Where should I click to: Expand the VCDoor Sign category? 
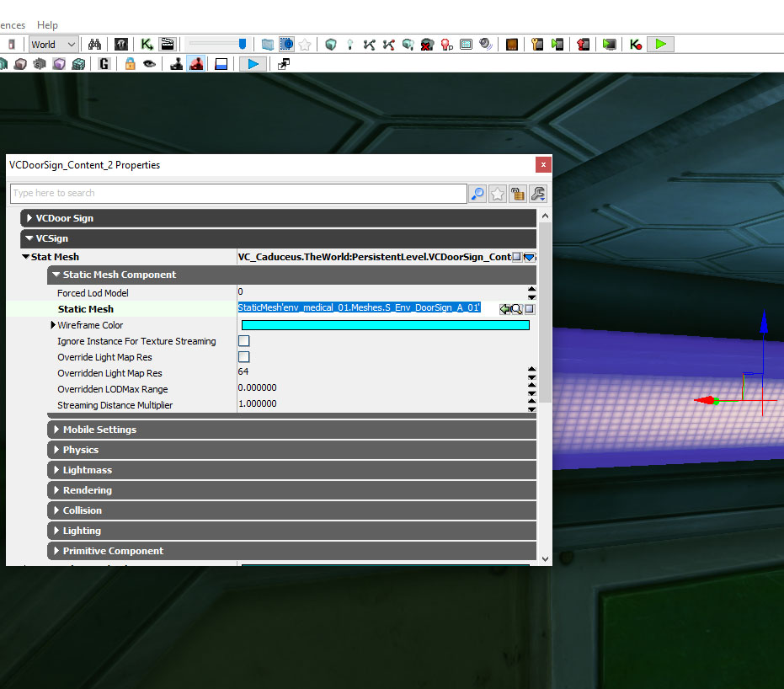coord(29,218)
